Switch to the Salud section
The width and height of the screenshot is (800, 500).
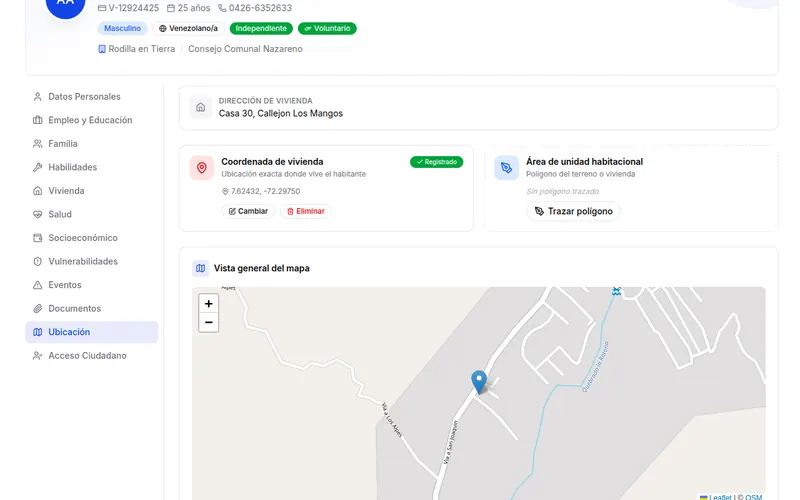tap(92, 214)
